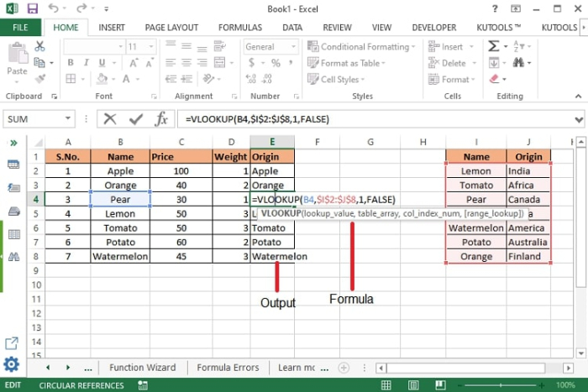The height and width of the screenshot is (392, 588).
Task: Click the settings gear in left pane
Action: tap(11, 364)
